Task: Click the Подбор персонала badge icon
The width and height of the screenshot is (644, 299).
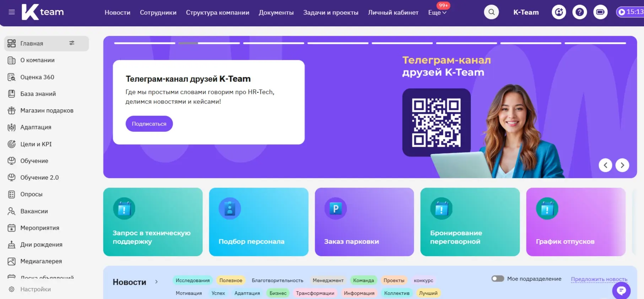Action: pyautogui.click(x=230, y=209)
